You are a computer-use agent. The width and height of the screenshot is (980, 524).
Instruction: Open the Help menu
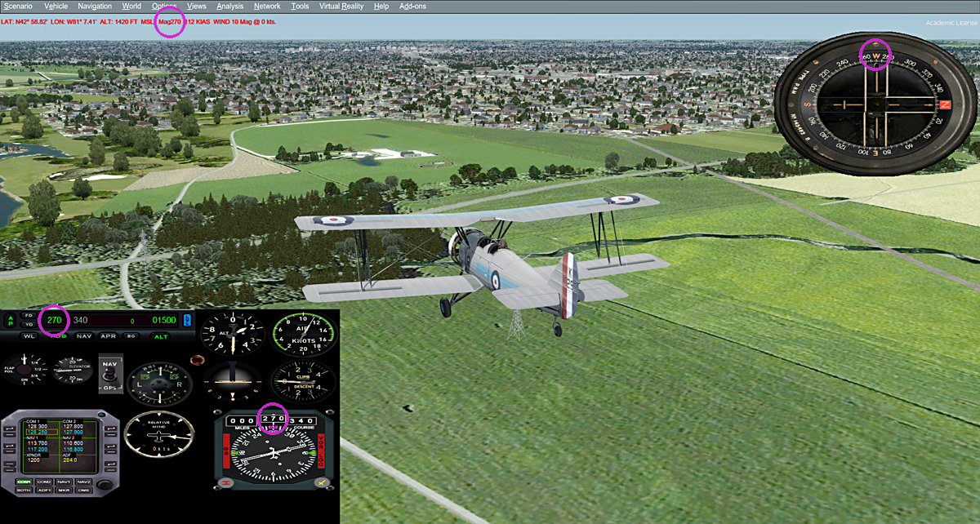(381, 6)
